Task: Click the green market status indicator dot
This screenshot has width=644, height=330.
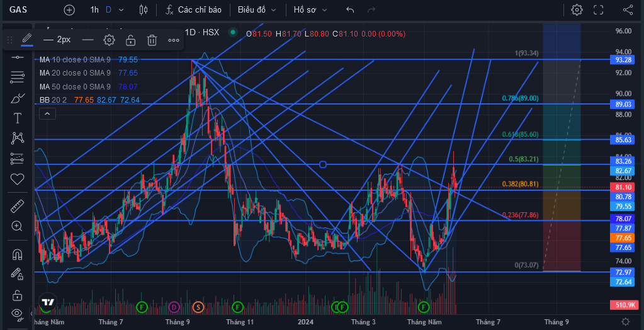Action: [x=234, y=32]
